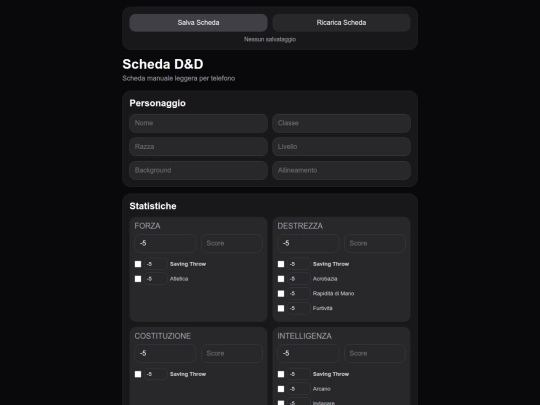
Task: Focus the Livello input field
Action: [341, 147]
